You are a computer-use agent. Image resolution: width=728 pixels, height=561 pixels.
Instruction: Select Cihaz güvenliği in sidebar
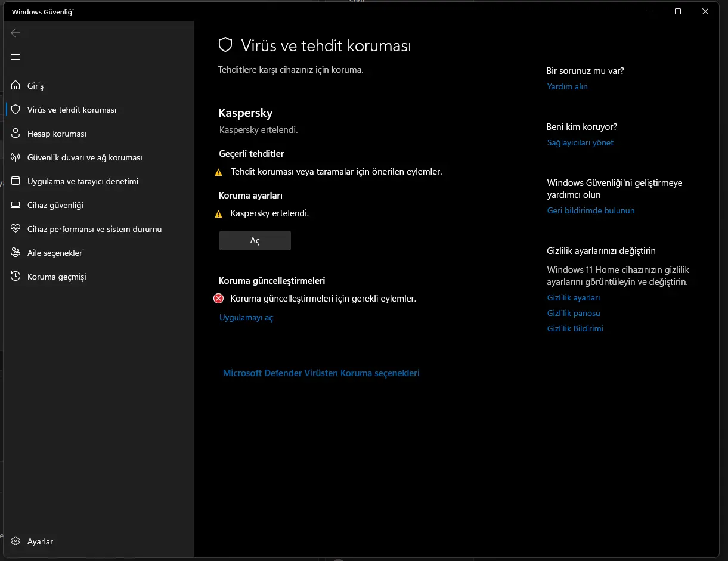(x=99, y=205)
